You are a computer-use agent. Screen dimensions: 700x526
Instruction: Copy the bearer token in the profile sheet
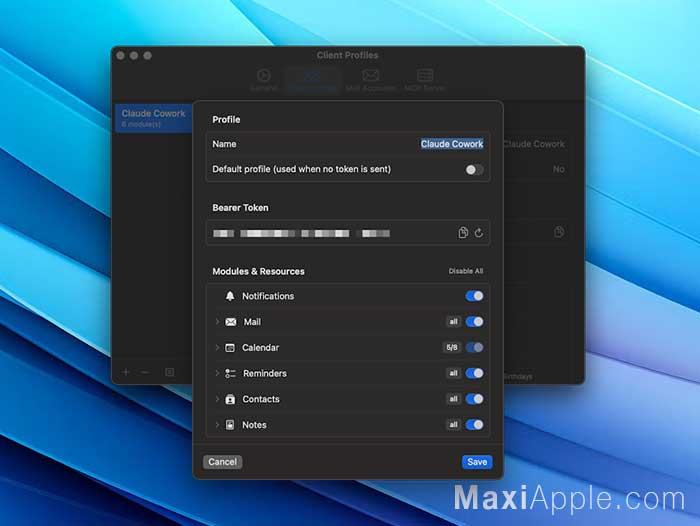(x=463, y=233)
